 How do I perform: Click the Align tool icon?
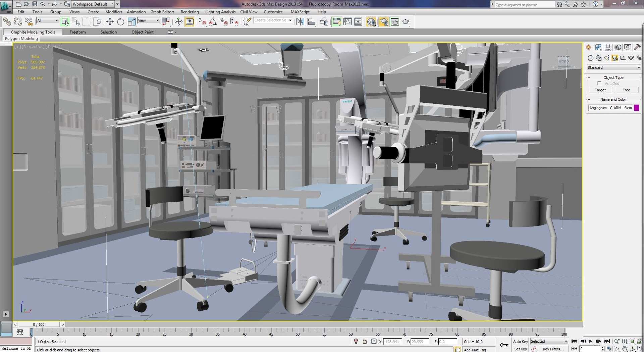tap(311, 22)
